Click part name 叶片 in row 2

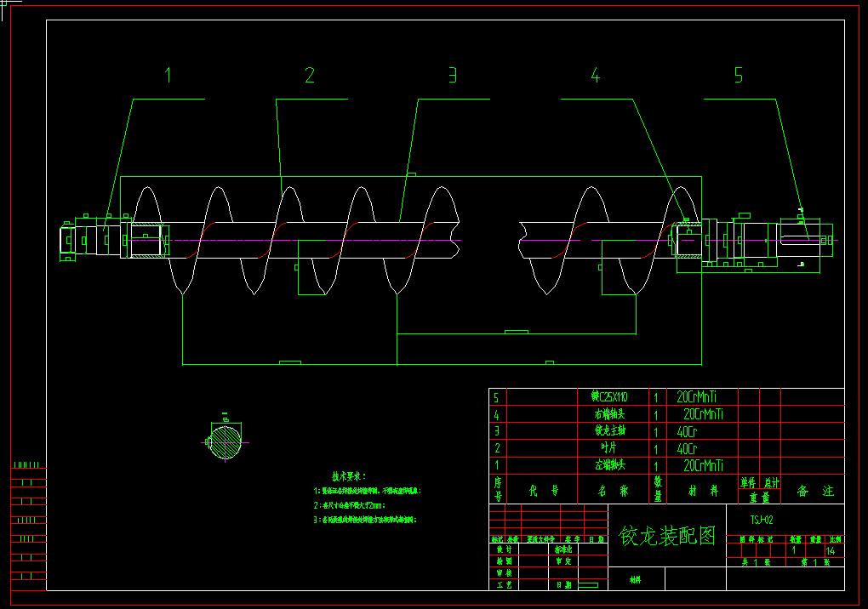click(x=608, y=447)
